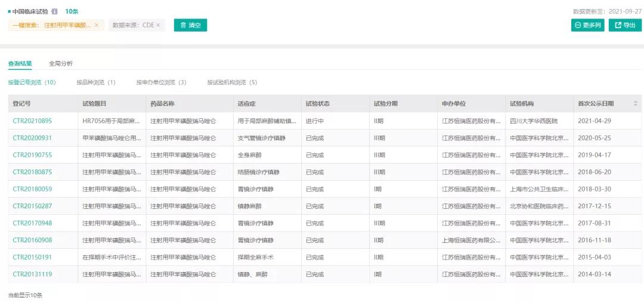Switch to 按试验机构浏览 view
644x302 pixels.
[232, 82]
